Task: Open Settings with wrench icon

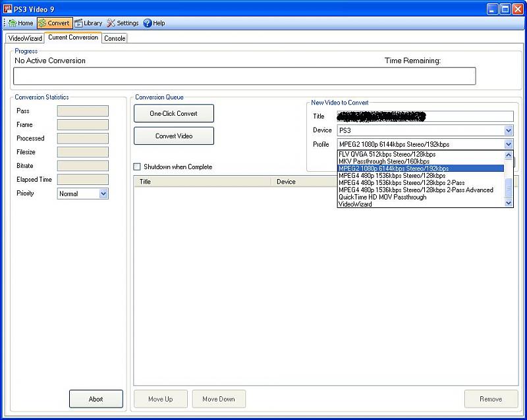Action: point(123,23)
